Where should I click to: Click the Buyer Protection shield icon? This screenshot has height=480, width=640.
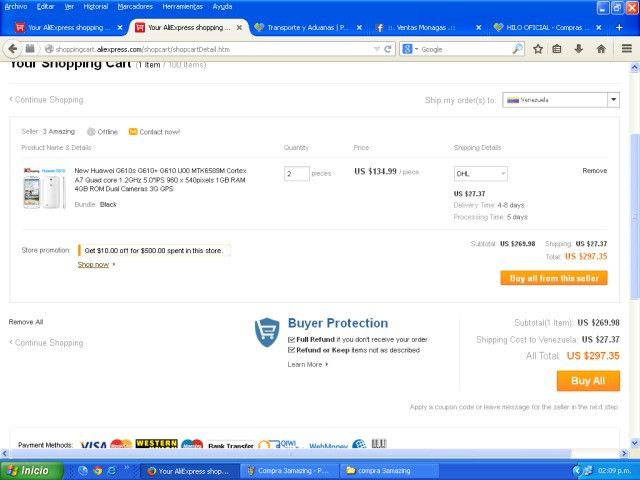[x=267, y=332]
